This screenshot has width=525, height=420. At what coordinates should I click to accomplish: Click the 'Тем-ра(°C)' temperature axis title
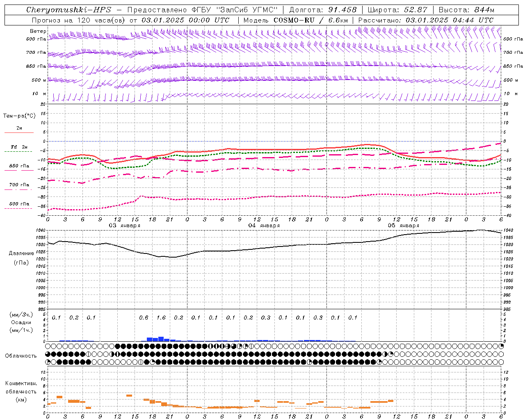(19, 116)
